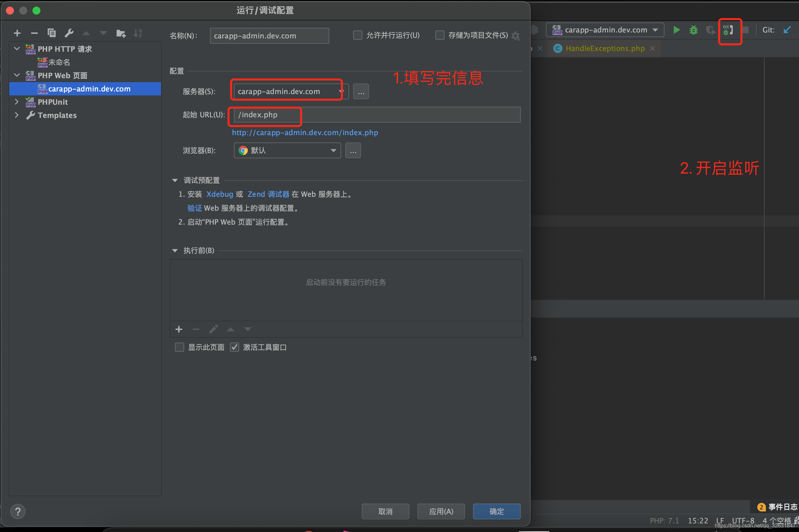Add a new run configuration
The width and height of the screenshot is (799, 532).
coord(17,33)
